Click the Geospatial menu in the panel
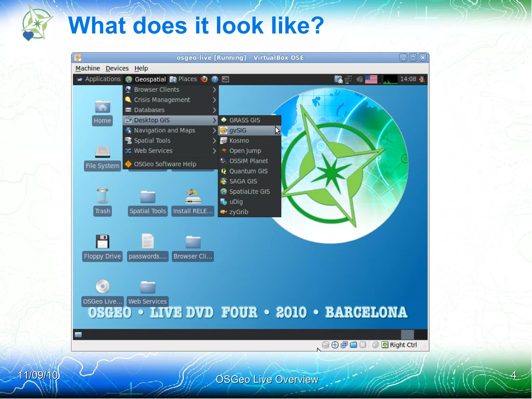532x399 pixels. (x=146, y=79)
